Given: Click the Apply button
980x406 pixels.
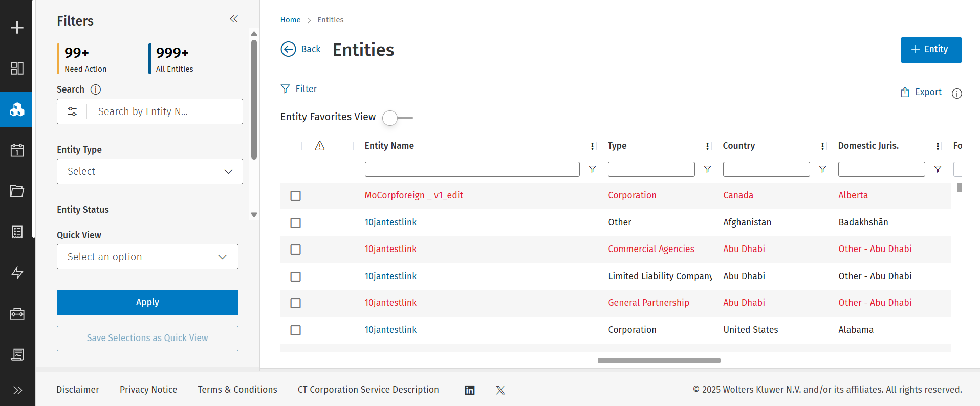Looking at the screenshot, I should tap(147, 303).
